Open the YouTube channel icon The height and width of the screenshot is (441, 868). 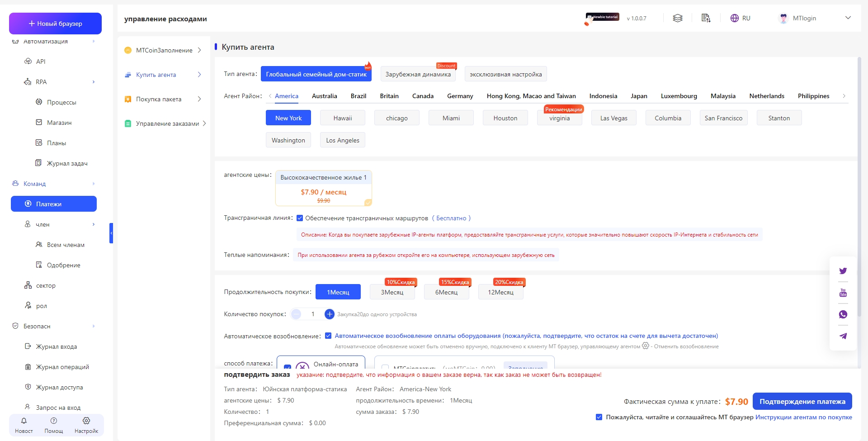843,293
